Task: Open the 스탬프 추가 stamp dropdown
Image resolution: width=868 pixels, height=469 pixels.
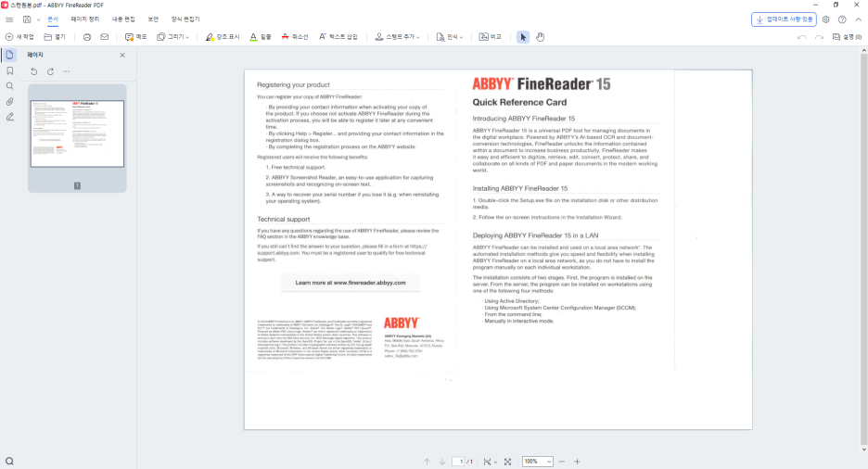Action: 398,37
